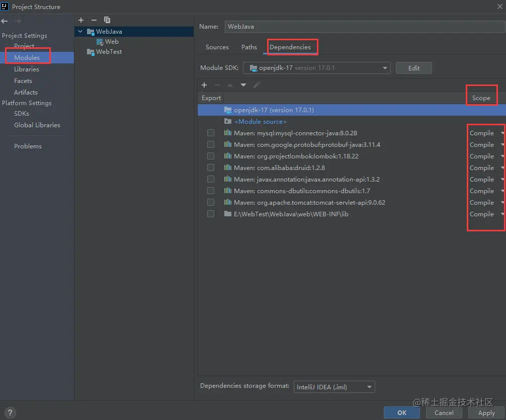Click the forward navigation arrow
The width and height of the screenshot is (506, 420).
[x=18, y=21]
